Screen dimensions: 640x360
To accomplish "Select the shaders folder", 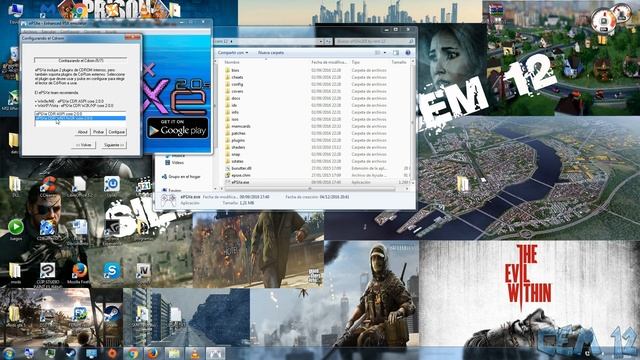I will (x=238, y=147).
